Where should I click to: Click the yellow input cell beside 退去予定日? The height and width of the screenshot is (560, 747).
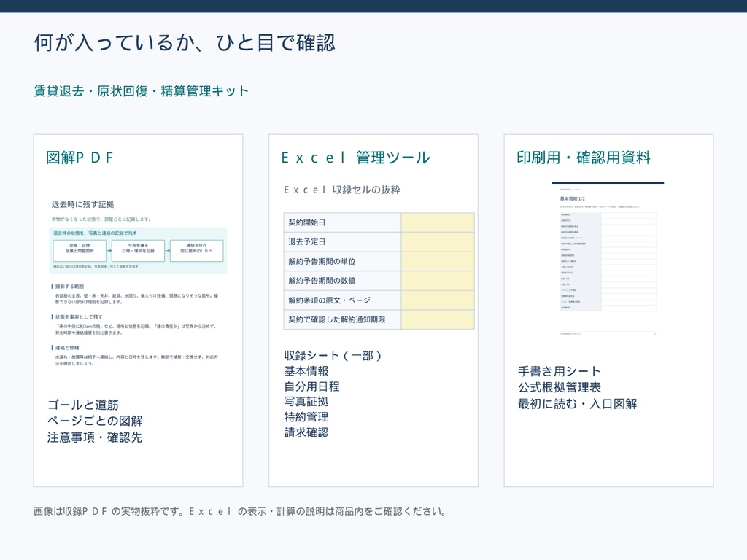[x=438, y=242]
